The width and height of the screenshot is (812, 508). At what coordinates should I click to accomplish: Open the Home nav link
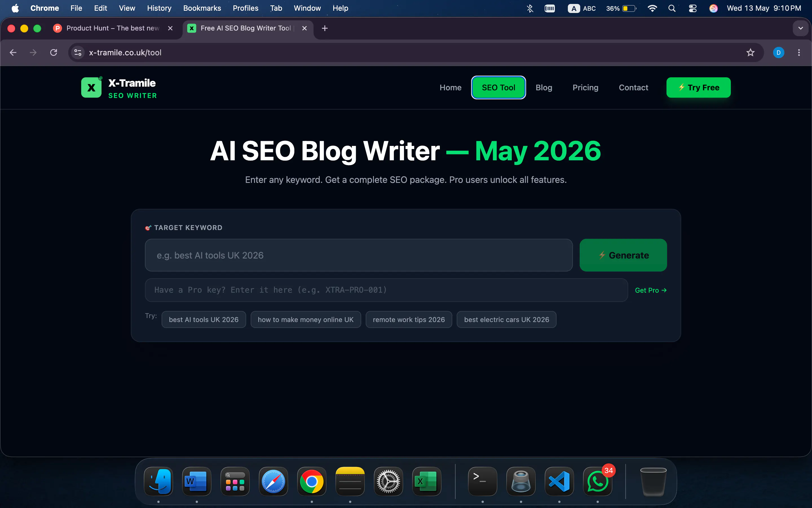click(450, 88)
